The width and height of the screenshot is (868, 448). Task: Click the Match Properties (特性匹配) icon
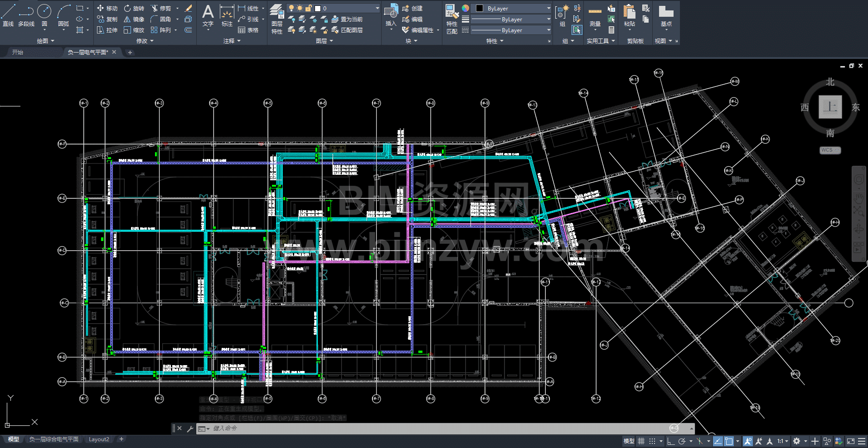[451, 18]
